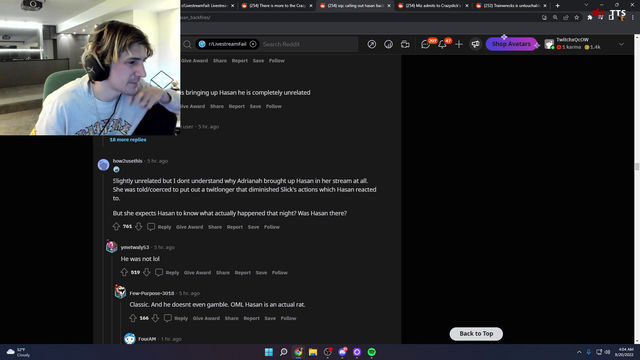The width and height of the screenshot is (640, 360).
Task: Open the Popular feed arrow icon
Action: click(371, 44)
